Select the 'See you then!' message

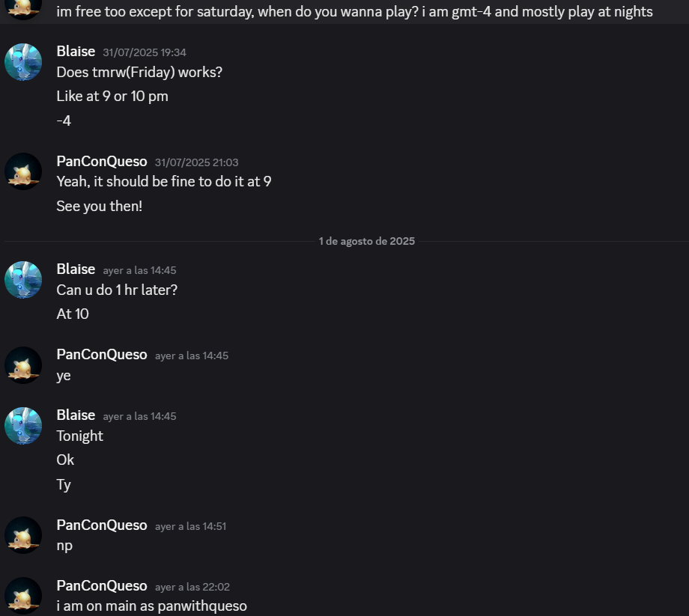(x=100, y=206)
